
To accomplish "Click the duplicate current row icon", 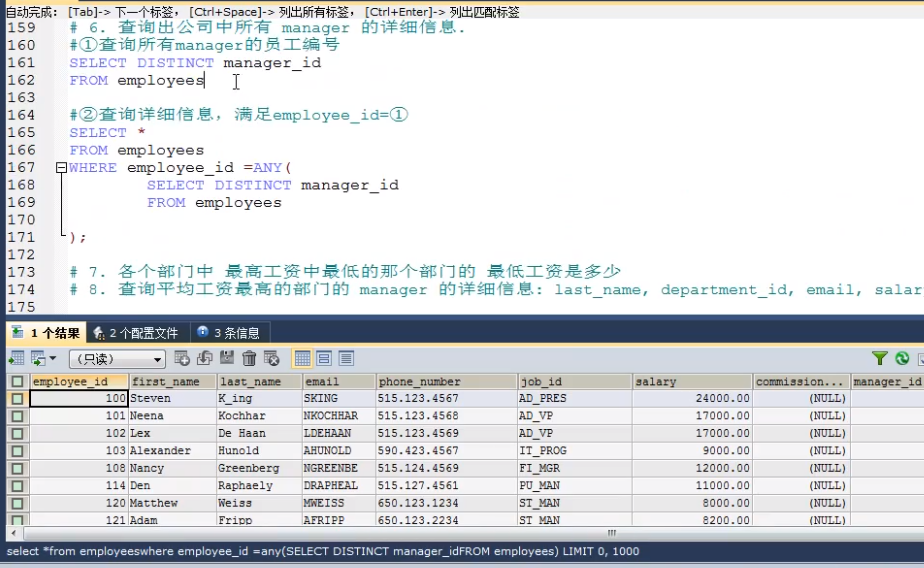I will point(204,358).
